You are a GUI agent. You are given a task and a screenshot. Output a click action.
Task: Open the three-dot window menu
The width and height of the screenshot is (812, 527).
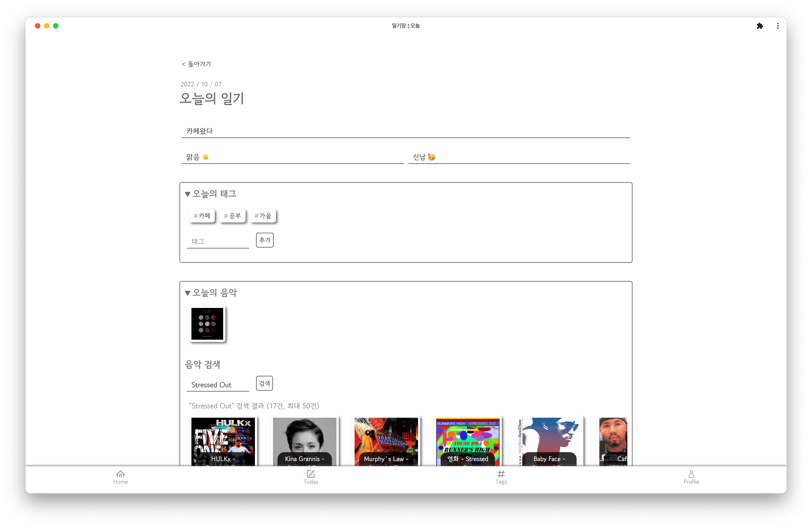coord(778,26)
